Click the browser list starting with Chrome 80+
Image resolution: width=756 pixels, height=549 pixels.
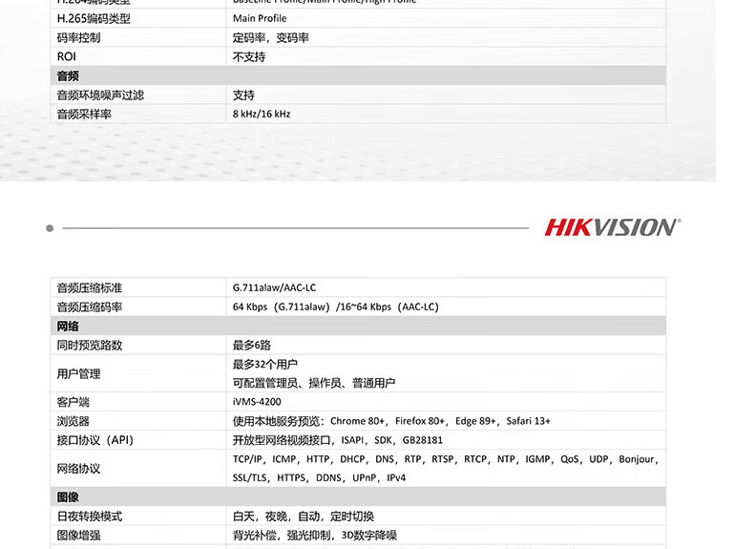pyautogui.click(x=391, y=421)
